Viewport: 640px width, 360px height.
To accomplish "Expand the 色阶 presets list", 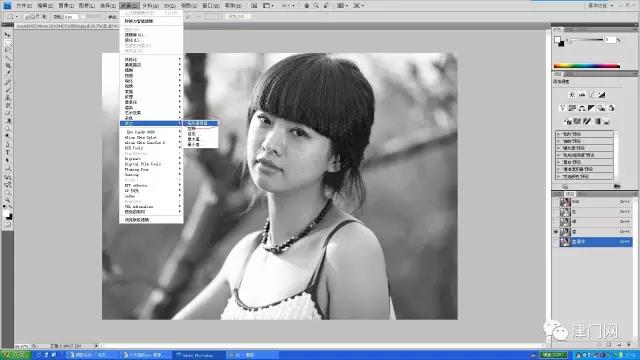I will (558, 134).
